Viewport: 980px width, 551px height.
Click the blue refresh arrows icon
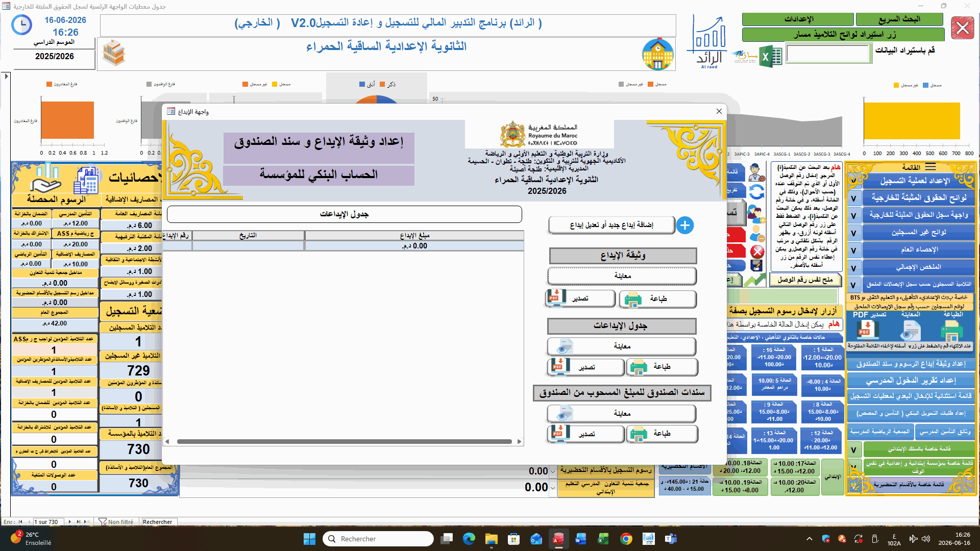click(756, 192)
